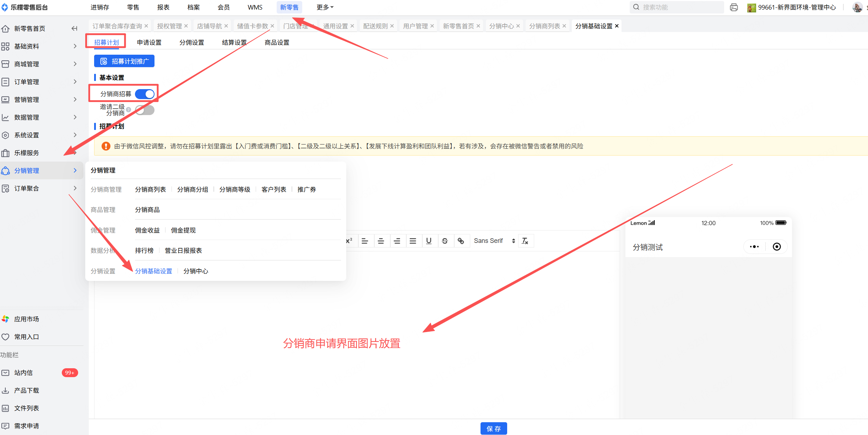Click the underline formatting icon
The height and width of the screenshot is (435, 868).
pyautogui.click(x=429, y=241)
